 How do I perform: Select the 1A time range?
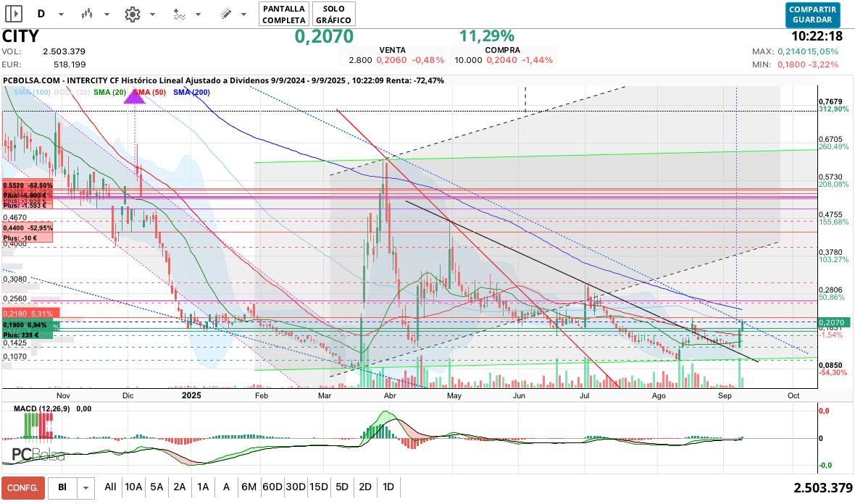203,487
